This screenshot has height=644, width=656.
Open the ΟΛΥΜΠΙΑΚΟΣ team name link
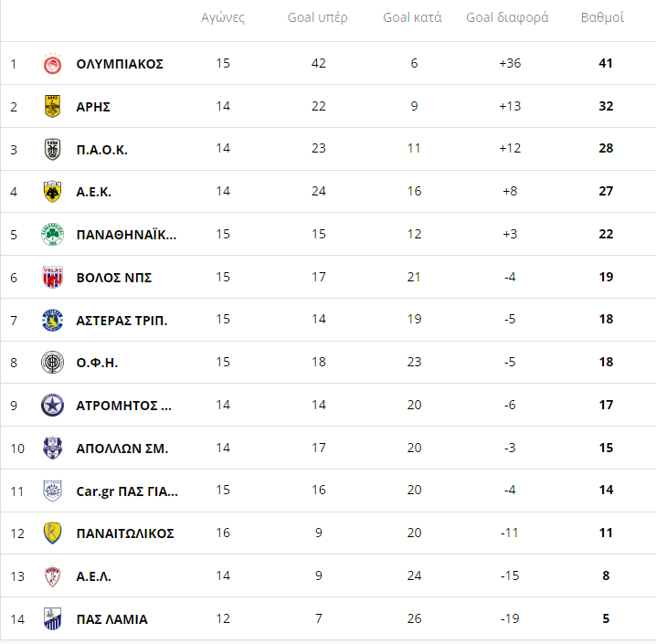point(120,64)
